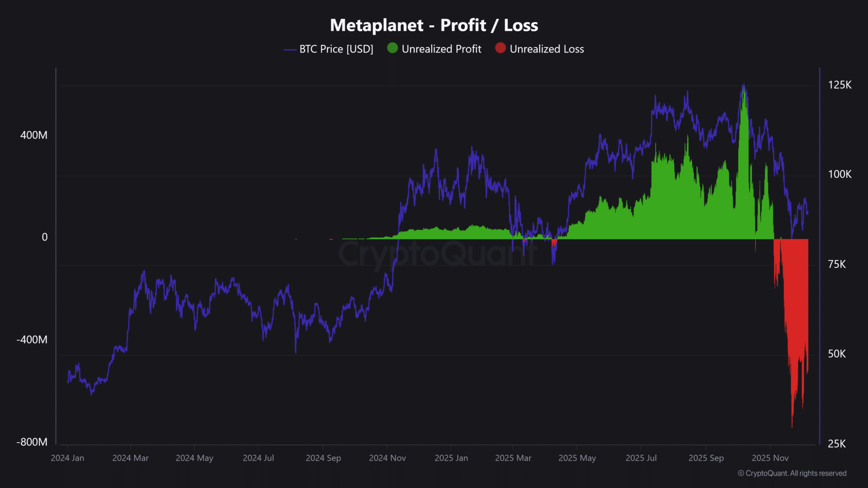Screen dimensions: 868x488
Task: Click the red Unrealized Loss legend dot
Action: tap(500, 48)
